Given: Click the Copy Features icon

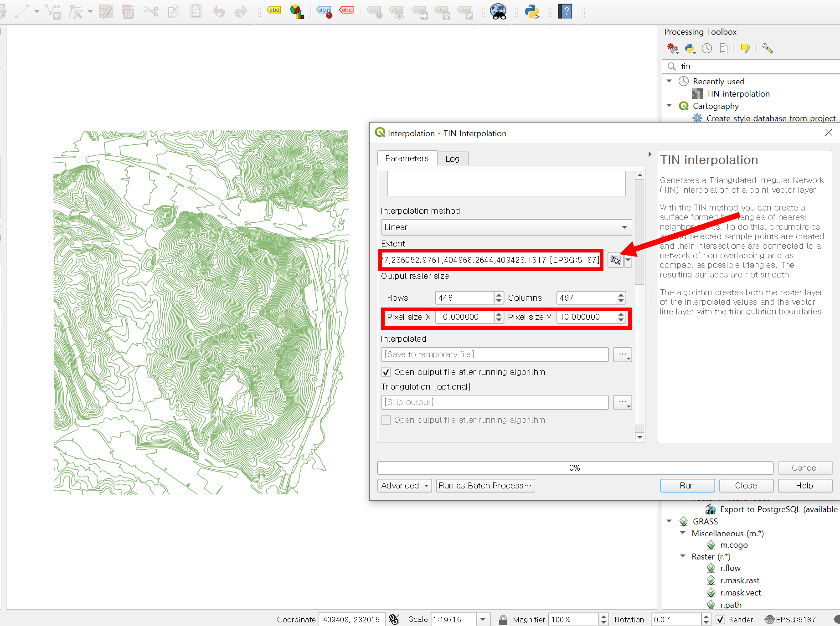Looking at the screenshot, I should (x=173, y=11).
